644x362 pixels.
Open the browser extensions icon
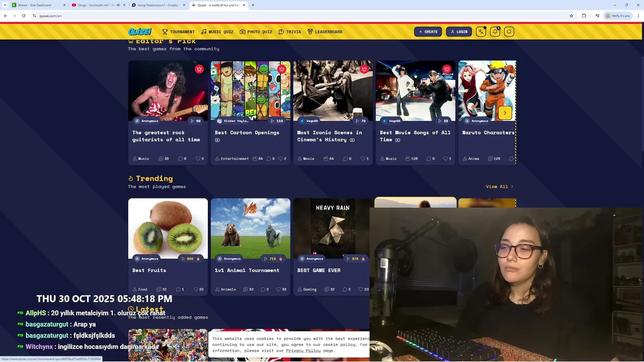click(x=584, y=16)
